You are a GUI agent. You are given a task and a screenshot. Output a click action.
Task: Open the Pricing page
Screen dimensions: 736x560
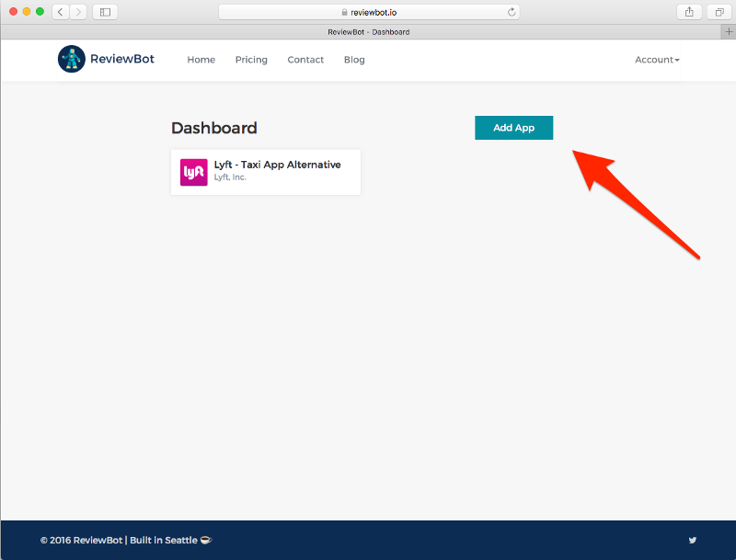[x=251, y=60]
